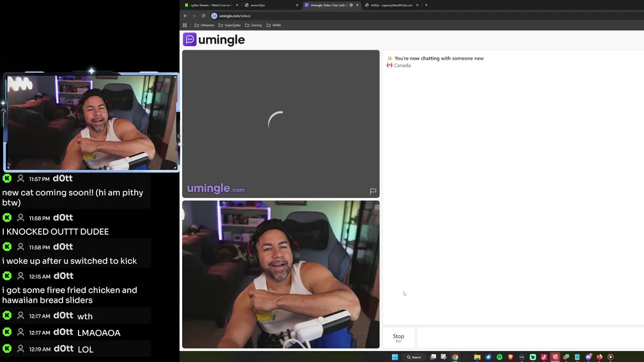644x362 pixels.
Task: Close the Umingle Video Chat tab
Action: [357, 5]
